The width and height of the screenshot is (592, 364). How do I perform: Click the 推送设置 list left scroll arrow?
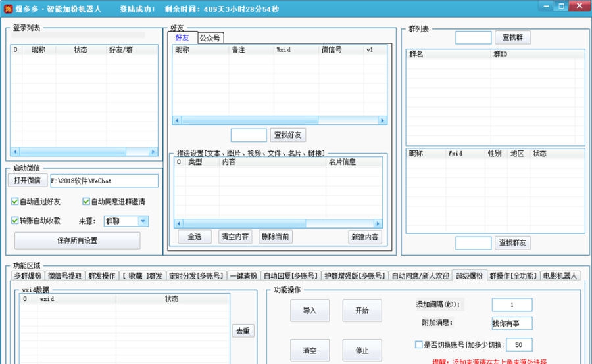(x=179, y=223)
